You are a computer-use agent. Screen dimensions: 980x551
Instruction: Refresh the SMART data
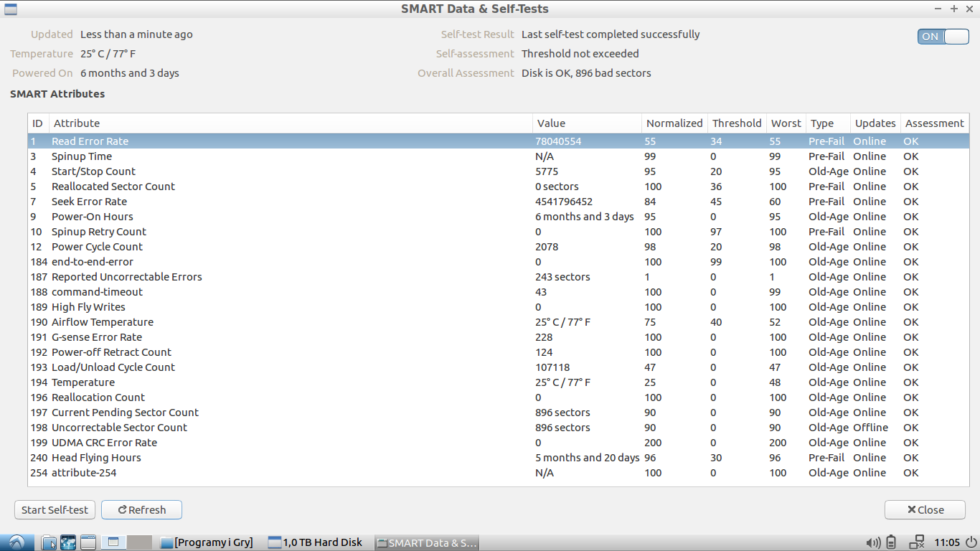click(141, 509)
